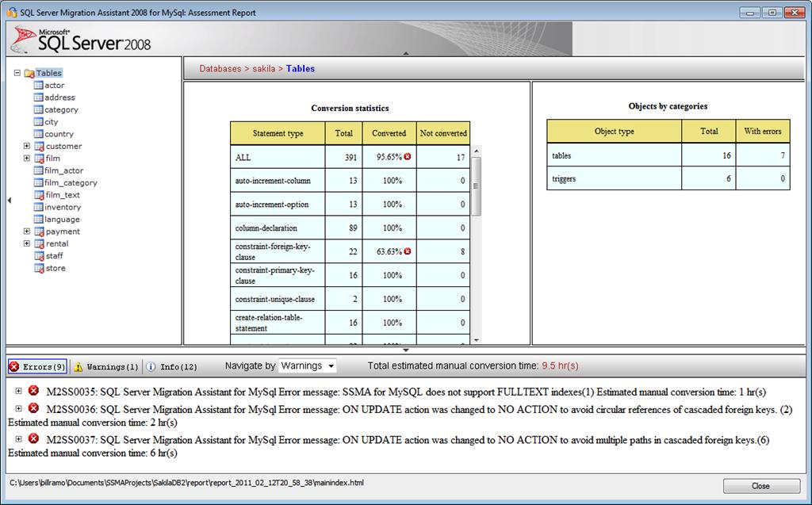Click the category table icon
This screenshot has width=812, height=505.
pyautogui.click(x=38, y=109)
